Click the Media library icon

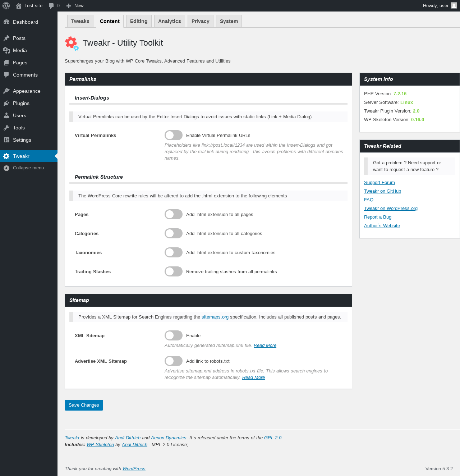point(6,50)
